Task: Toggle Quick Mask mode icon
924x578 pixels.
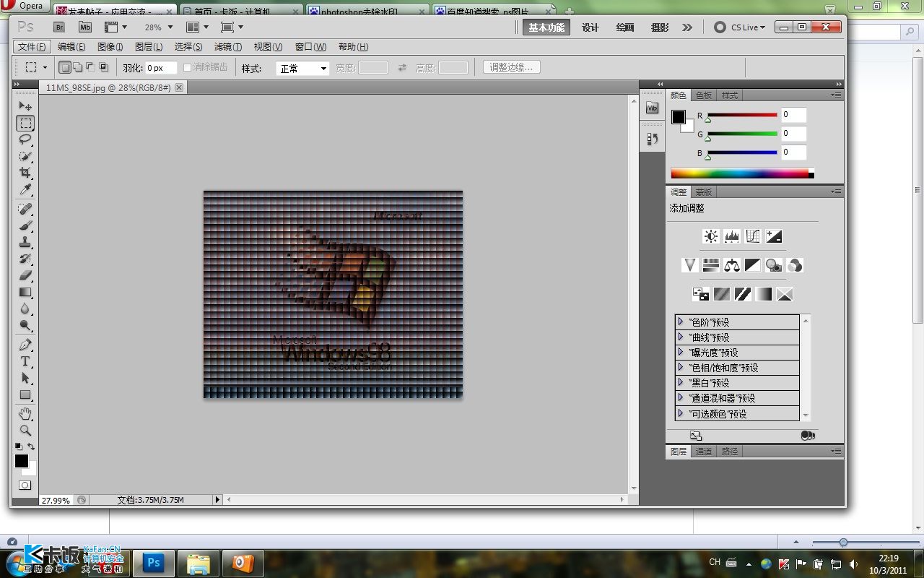Action: (25, 485)
